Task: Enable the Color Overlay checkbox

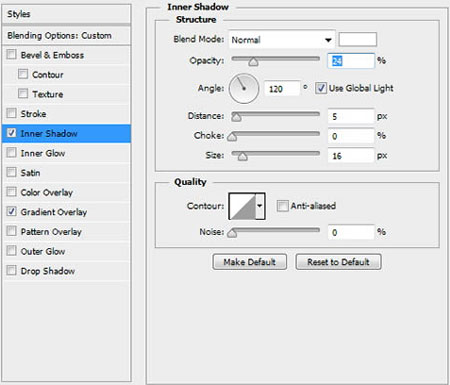Action: [x=11, y=192]
